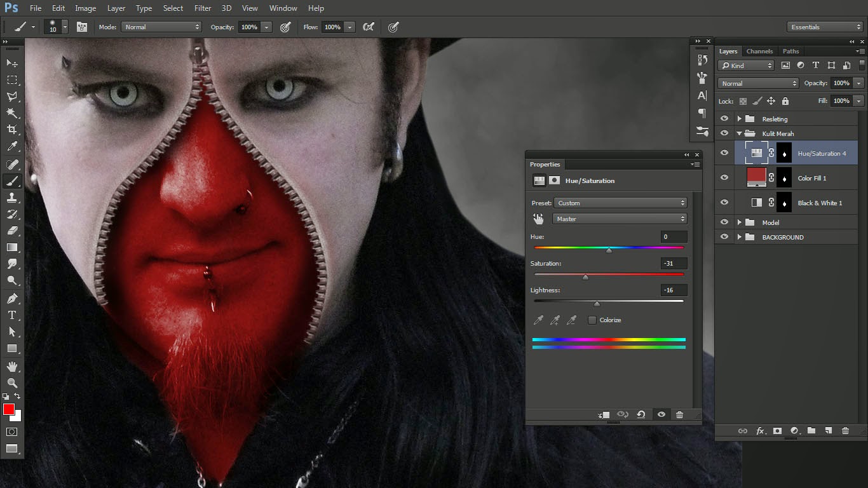Viewport: 868px width, 488px height.
Task: Click the add layer mask icon
Action: tap(776, 431)
